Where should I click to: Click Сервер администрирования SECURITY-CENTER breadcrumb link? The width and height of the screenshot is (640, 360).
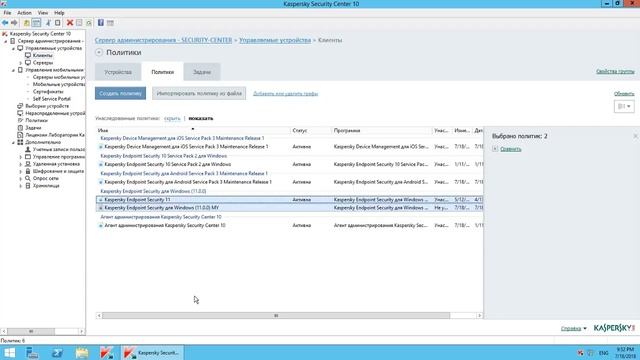[163, 40]
